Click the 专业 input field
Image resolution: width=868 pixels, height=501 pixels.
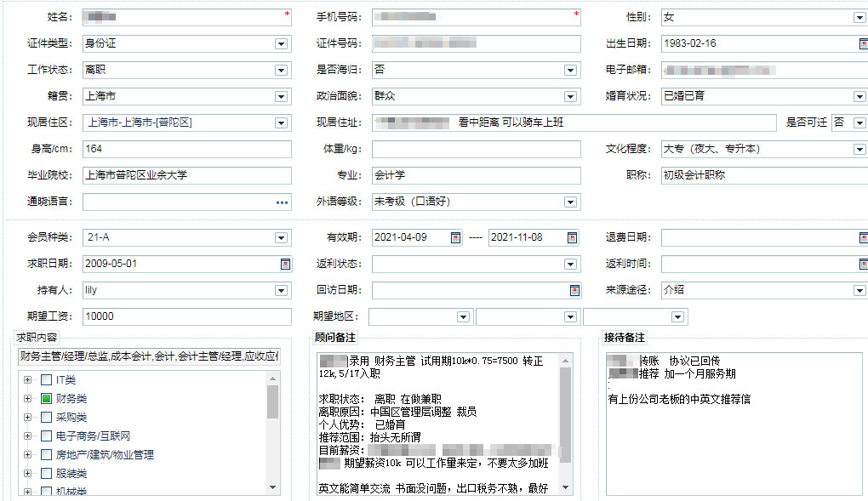(x=476, y=175)
